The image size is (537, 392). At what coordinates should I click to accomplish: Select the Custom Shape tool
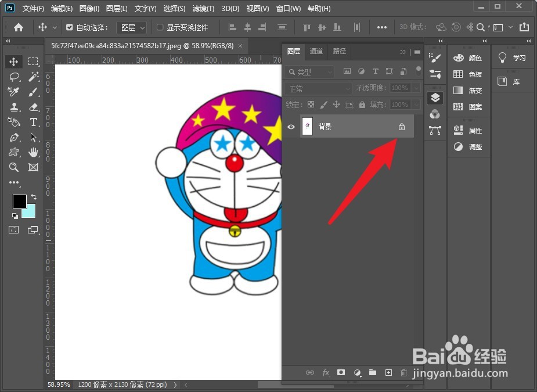pyautogui.click(x=14, y=152)
